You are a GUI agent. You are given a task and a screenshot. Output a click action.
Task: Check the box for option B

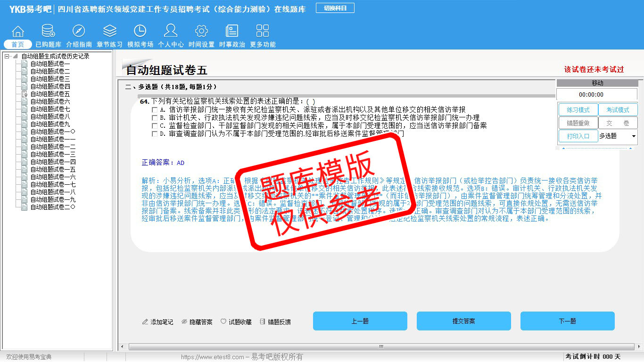click(155, 118)
